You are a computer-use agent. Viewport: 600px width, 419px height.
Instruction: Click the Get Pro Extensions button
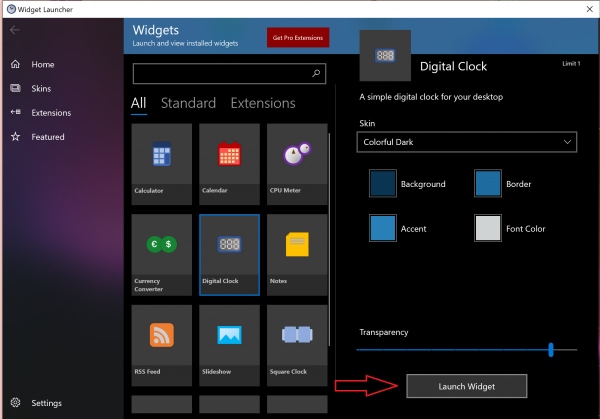[298, 37]
